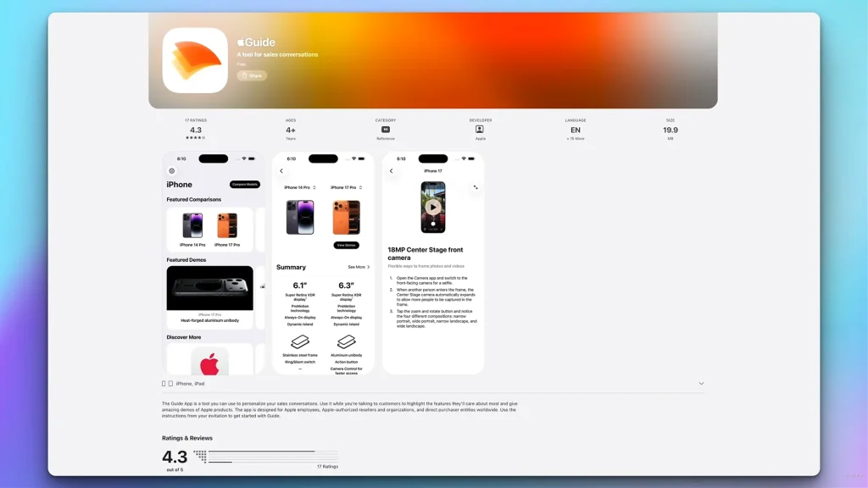Click the app description paragraph
Viewport: 868px width, 488px height.
339,409
